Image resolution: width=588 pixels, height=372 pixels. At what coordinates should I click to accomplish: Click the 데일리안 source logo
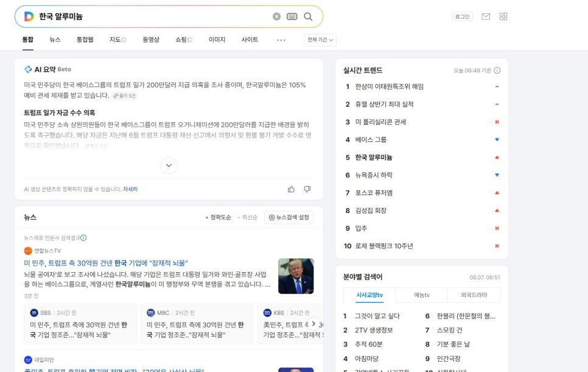point(28,360)
